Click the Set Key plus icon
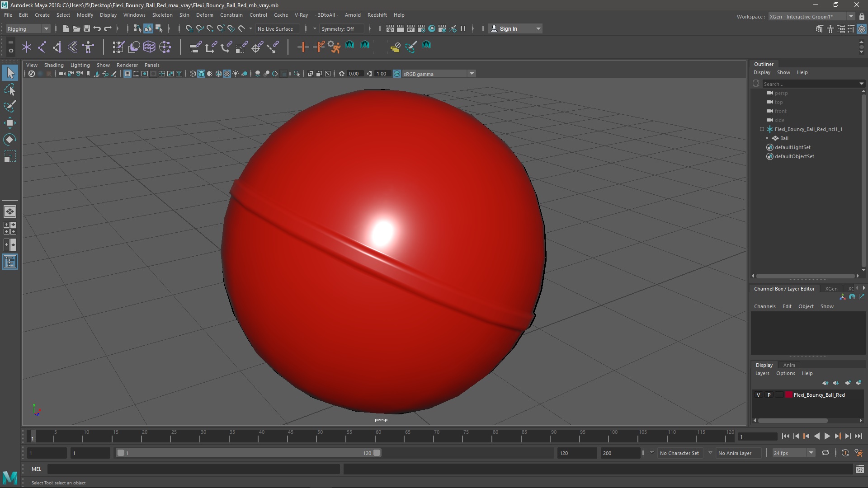868x488 pixels. (x=303, y=47)
